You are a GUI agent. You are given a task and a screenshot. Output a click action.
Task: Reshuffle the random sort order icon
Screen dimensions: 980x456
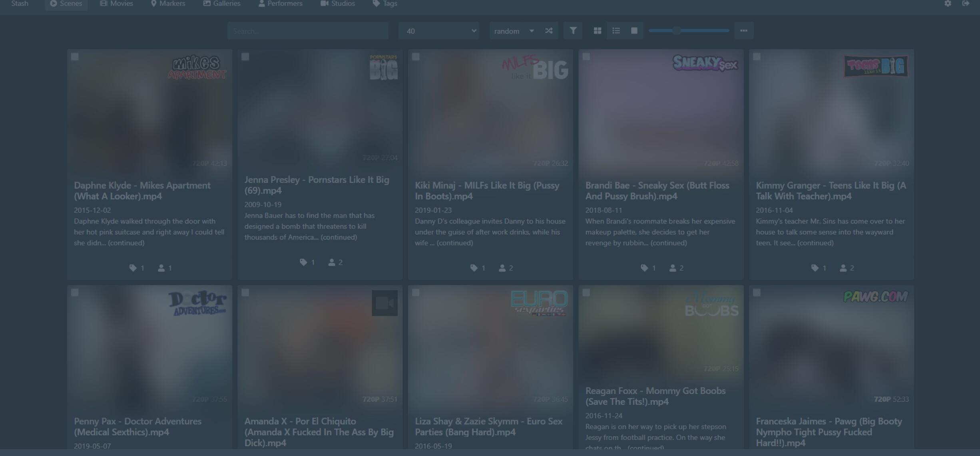549,31
